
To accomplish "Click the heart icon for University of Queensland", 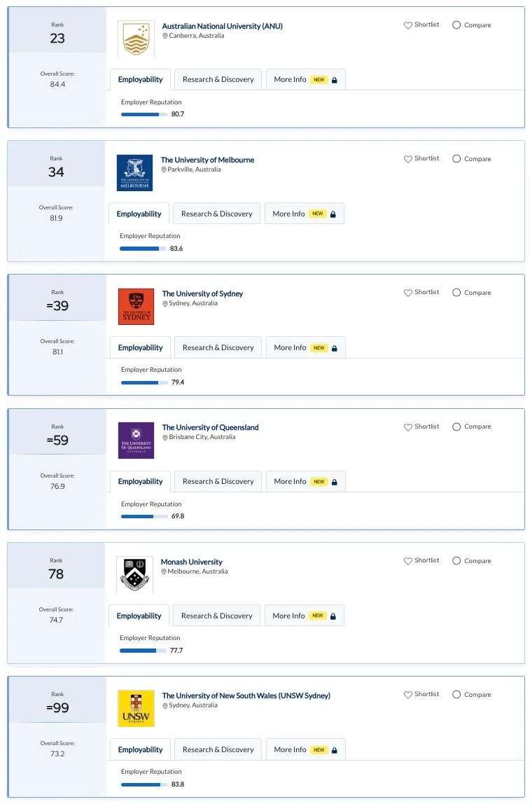I will tap(408, 427).
